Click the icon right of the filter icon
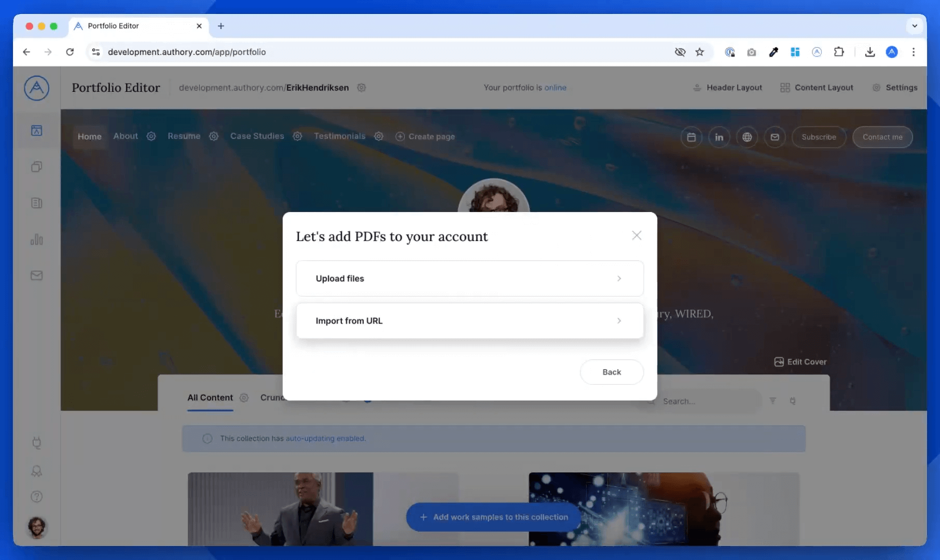Screen dimensions: 940x560 coord(793,401)
